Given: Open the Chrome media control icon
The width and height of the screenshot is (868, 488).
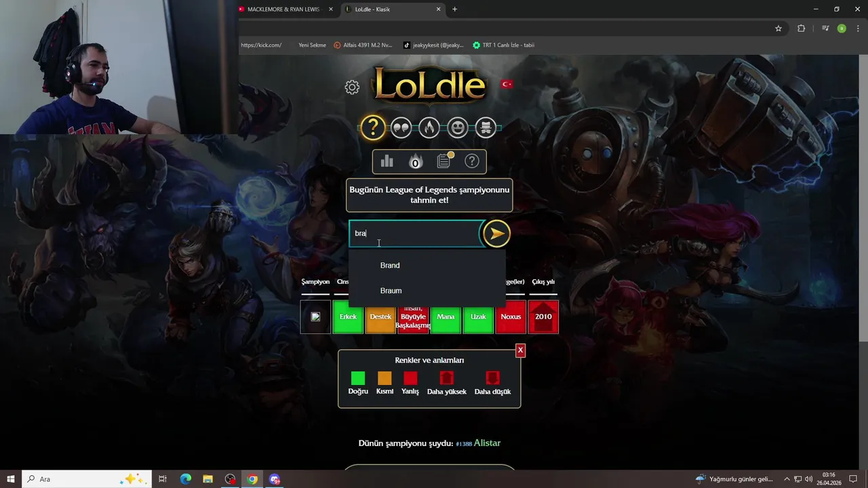Looking at the screenshot, I should 825,28.
